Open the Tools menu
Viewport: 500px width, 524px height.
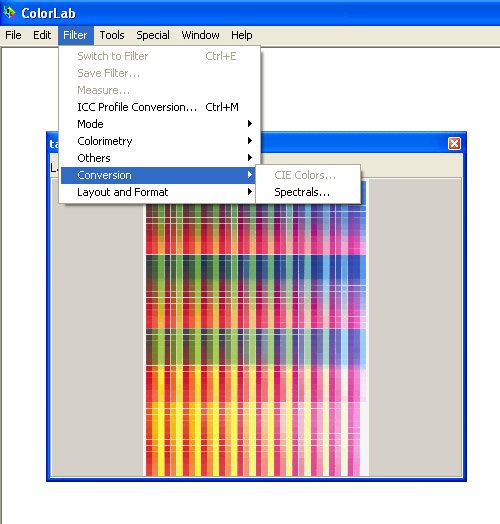[112, 35]
